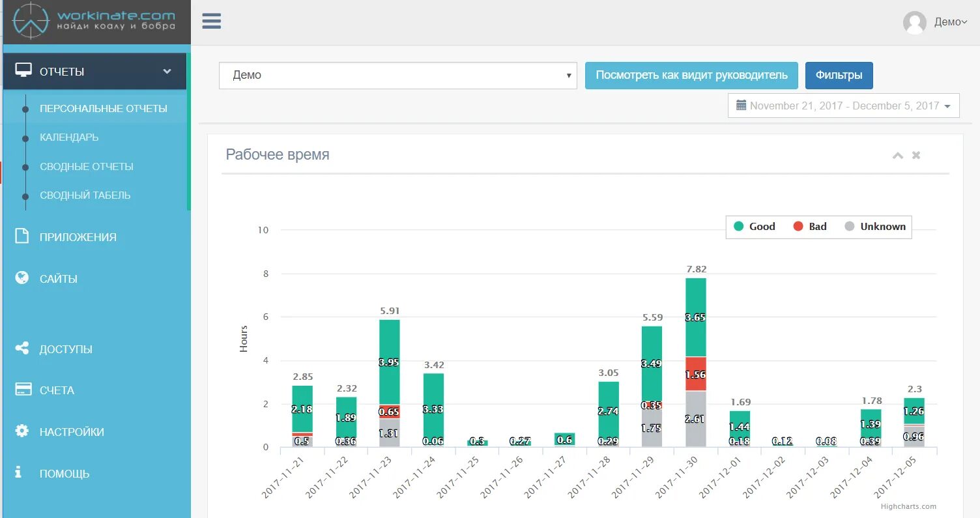Open the date range picker
This screenshot has width=980, height=518.
(x=844, y=106)
